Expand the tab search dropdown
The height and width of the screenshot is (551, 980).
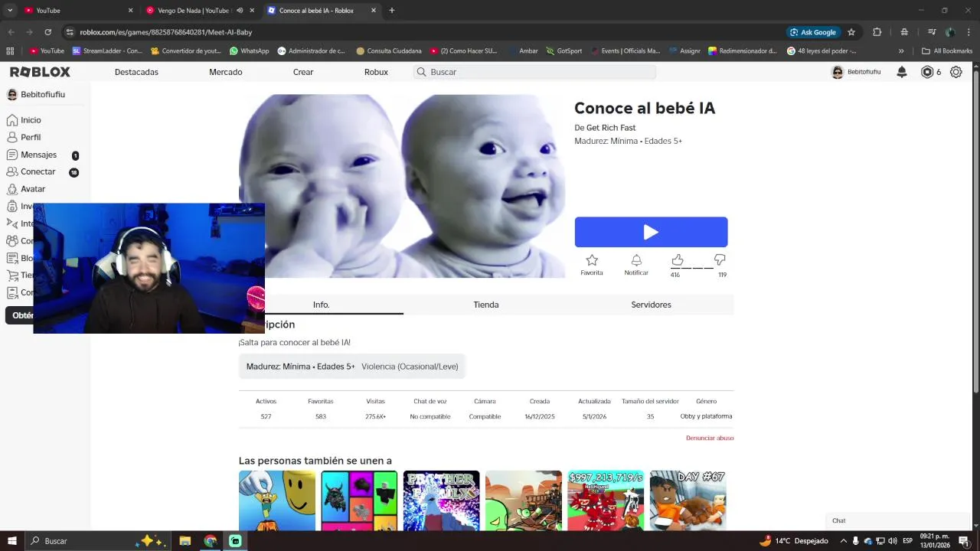(x=10, y=11)
